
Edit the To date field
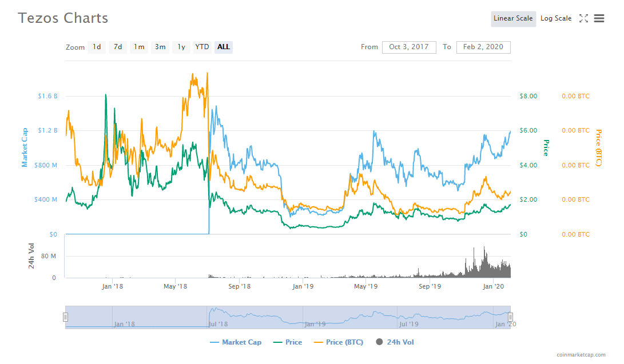point(483,47)
